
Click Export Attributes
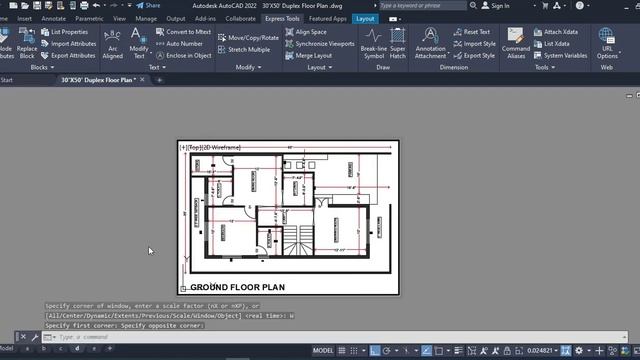[x=68, y=56]
